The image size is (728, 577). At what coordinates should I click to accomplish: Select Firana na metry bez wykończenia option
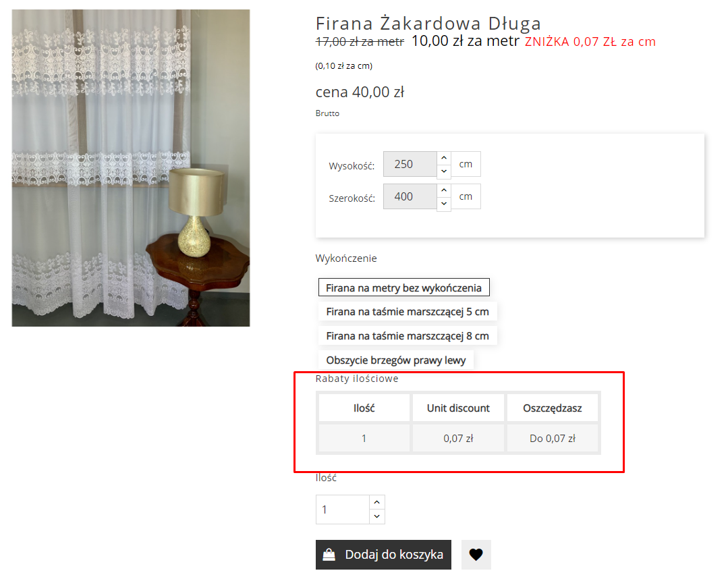[403, 287]
